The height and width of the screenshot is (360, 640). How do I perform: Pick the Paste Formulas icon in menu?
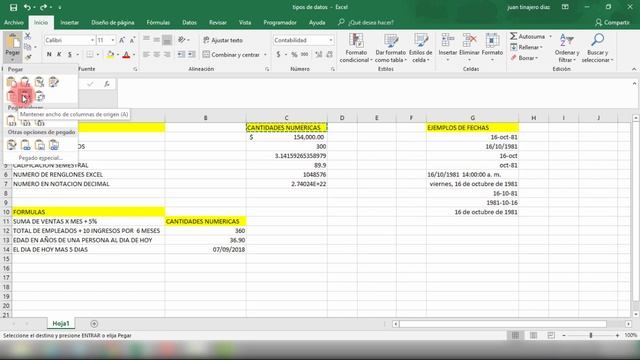25,82
